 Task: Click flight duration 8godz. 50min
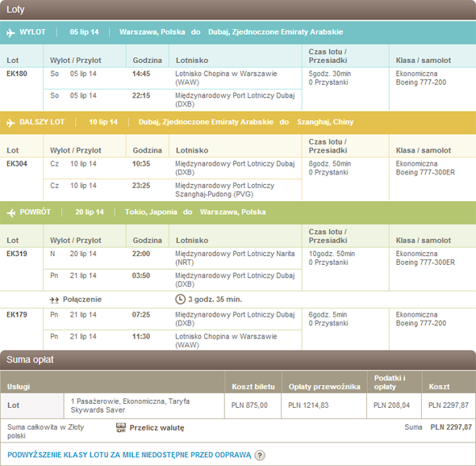pyautogui.click(x=330, y=163)
